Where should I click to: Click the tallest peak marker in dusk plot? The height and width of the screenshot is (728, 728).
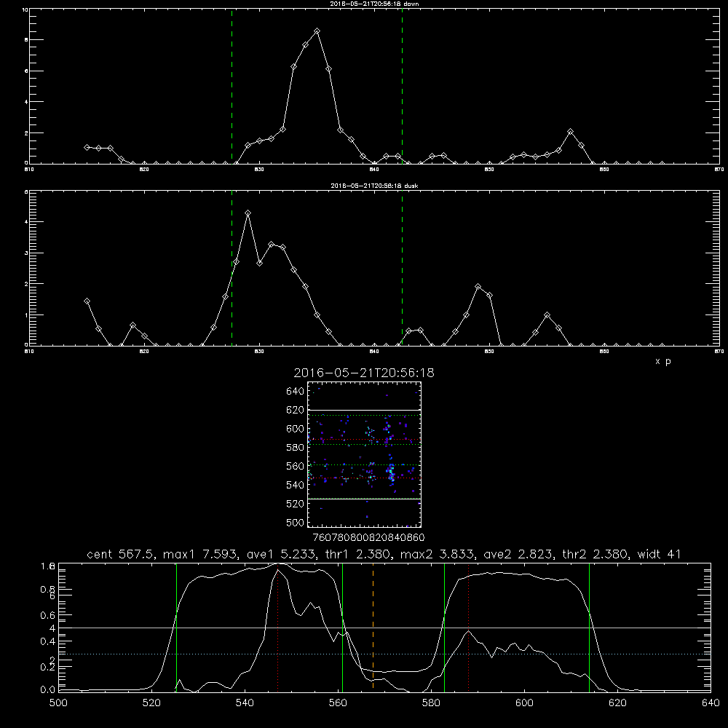[248, 213]
